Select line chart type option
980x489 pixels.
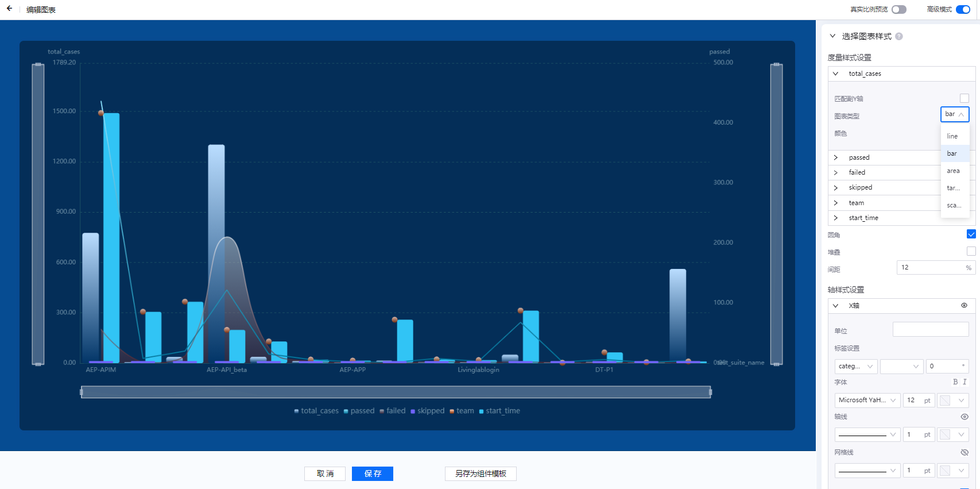point(955,136)
